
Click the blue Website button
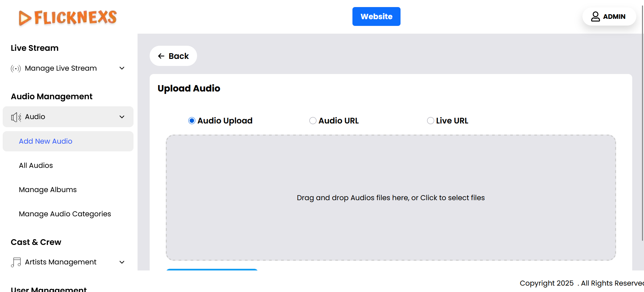(x=376, y=16)
